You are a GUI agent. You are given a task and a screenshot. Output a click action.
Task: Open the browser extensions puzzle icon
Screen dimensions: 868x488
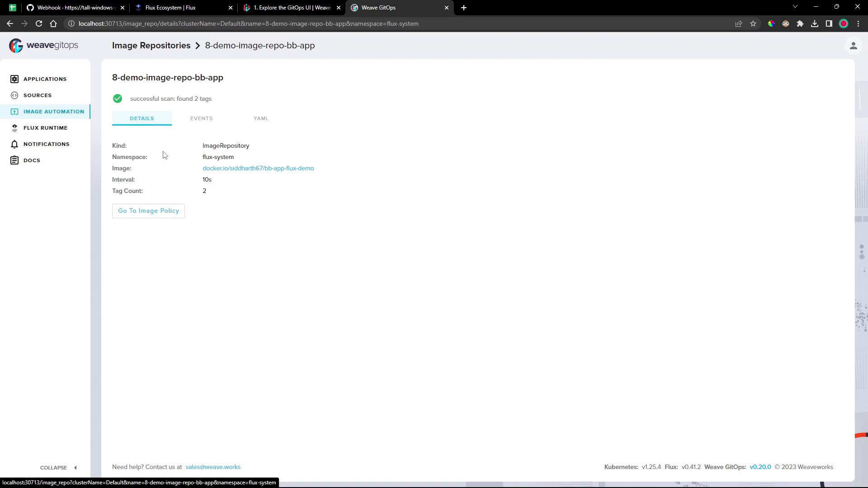pyautogui.click(x=800, y=23)
